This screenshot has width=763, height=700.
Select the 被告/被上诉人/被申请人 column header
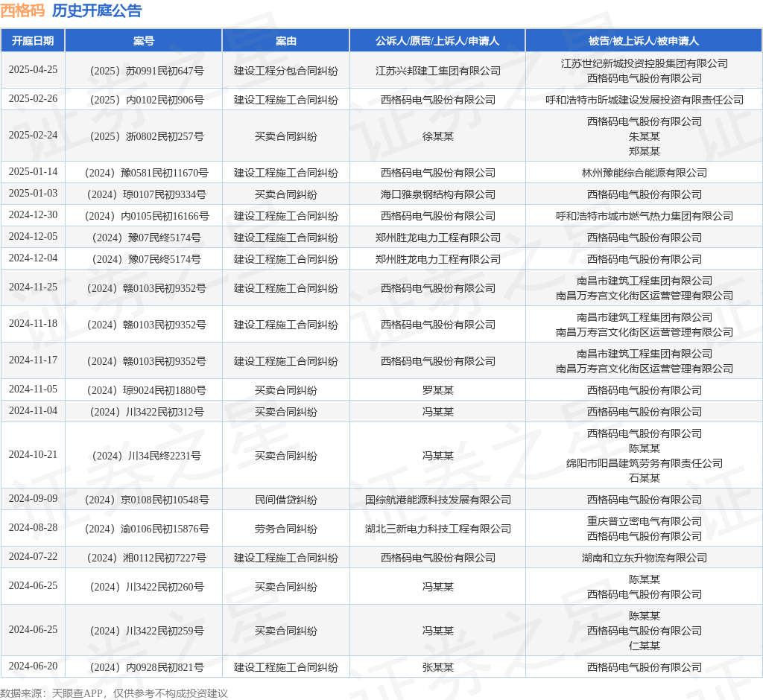click(644, 41)
